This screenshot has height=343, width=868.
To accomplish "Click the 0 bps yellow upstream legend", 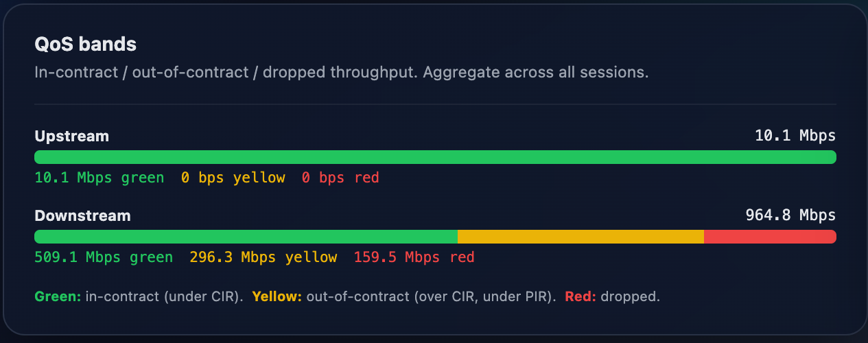I will coord(233,178).
